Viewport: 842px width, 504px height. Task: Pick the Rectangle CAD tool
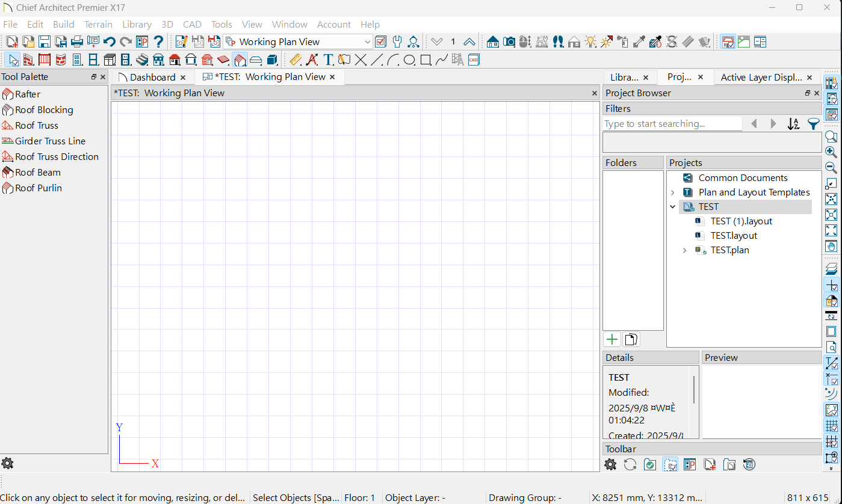(x=426, y=60)
